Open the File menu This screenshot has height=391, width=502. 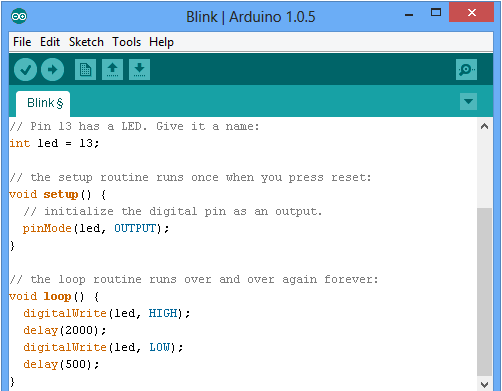coord(22,42)
